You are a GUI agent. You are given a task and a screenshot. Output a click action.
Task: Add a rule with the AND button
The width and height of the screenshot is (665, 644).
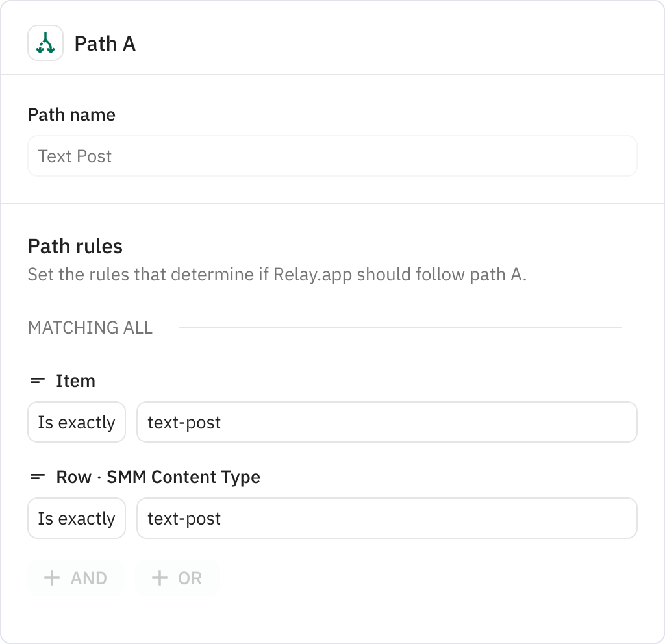76,578
